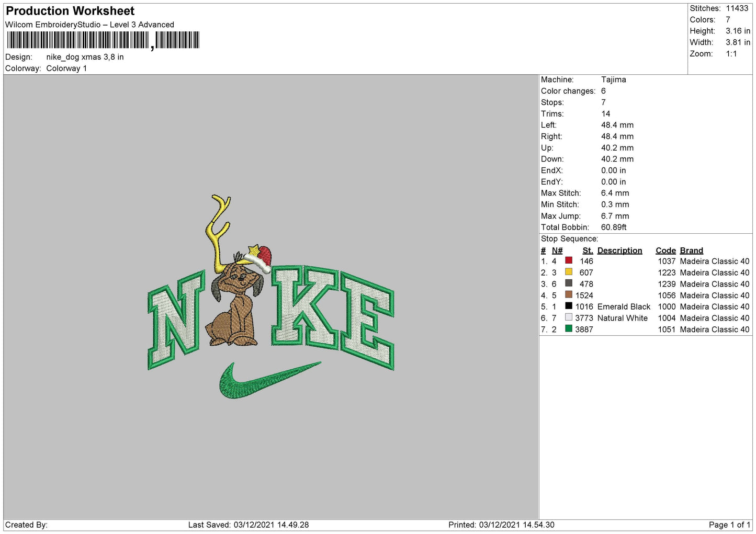756x534 pixels.
Task: Click the barcode under the worksheet title
Action: tap(103, 40)
